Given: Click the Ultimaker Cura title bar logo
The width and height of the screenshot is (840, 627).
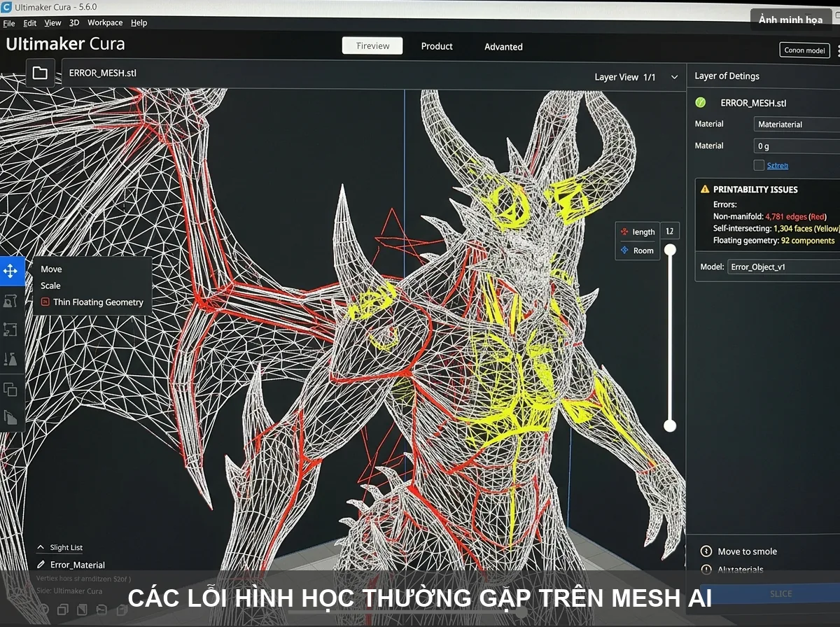Looking at the screenshot, I should pos(6,6).
